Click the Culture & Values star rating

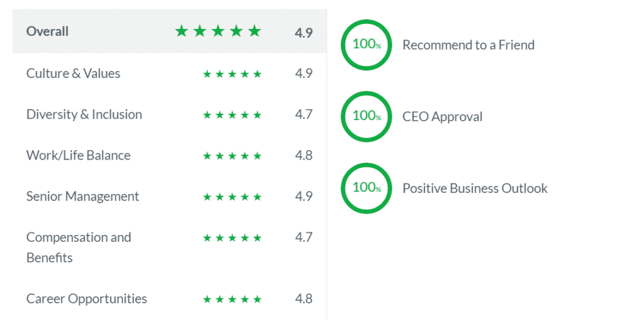click(x=232, y=74)
